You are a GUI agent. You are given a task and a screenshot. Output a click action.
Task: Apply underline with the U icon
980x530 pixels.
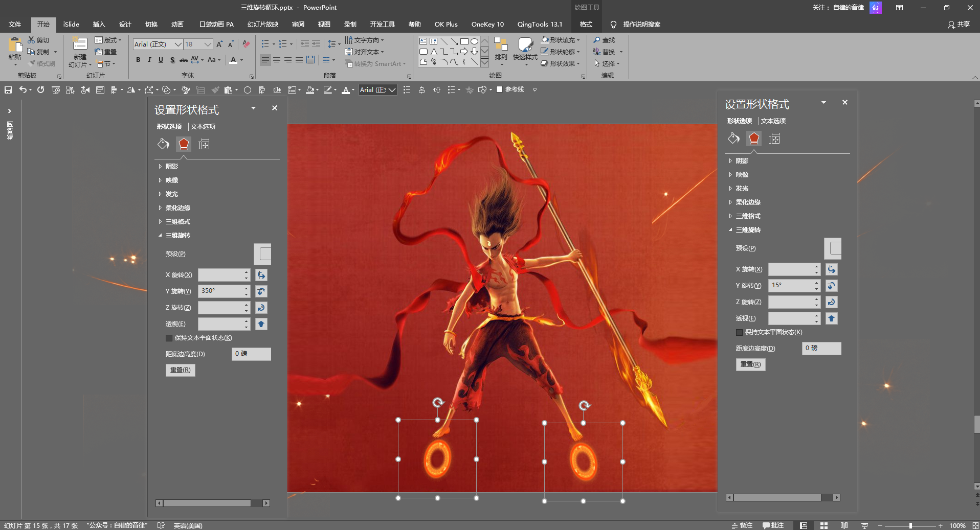[x=161, y=60]
